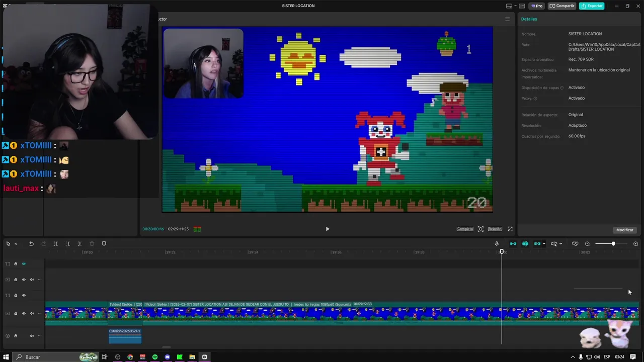Expand the selection tool dropdown arrow

coord(16,244)
